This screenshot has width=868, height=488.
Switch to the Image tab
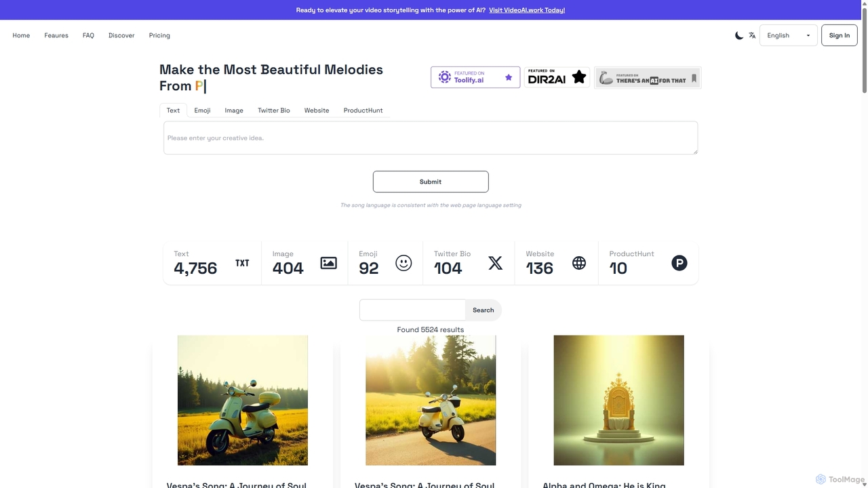234,110
